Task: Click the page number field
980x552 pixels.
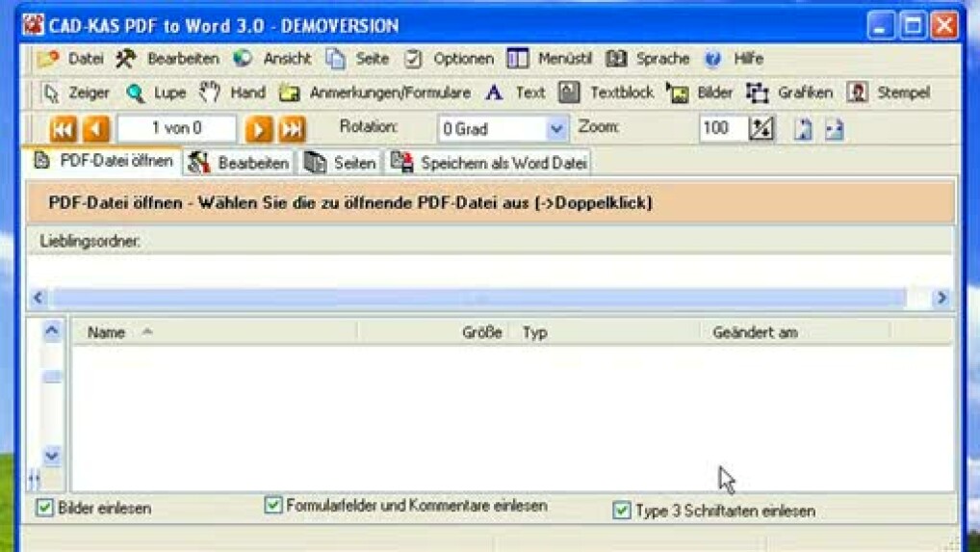Action: coord(176,129)
